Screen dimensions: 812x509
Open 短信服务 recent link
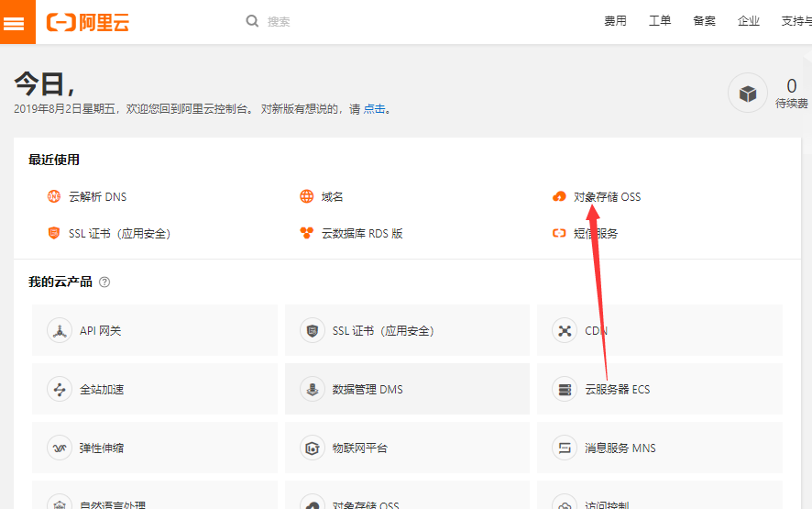click(596, 234)
